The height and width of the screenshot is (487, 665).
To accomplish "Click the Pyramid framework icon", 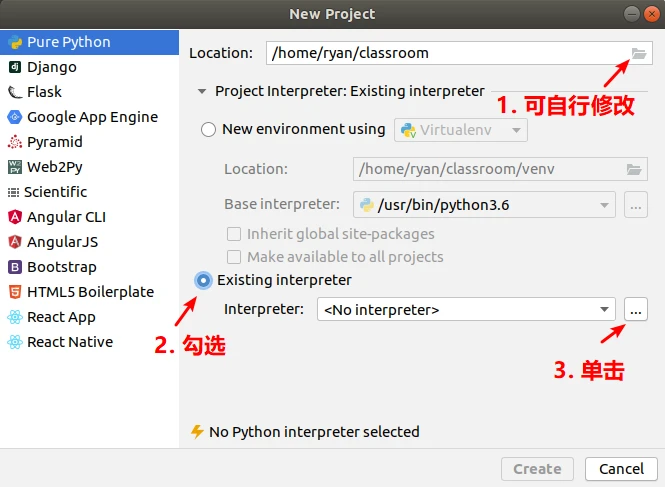I will 15,142.
